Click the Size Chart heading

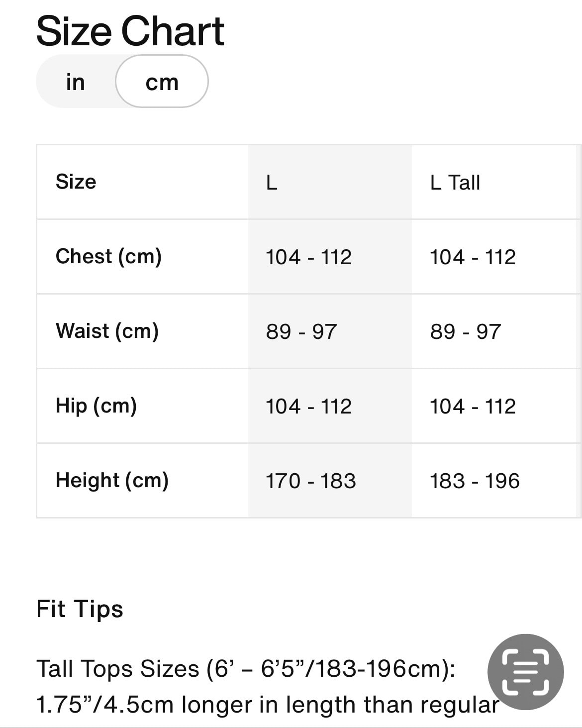pyautogui.click(x=130, y=31)
